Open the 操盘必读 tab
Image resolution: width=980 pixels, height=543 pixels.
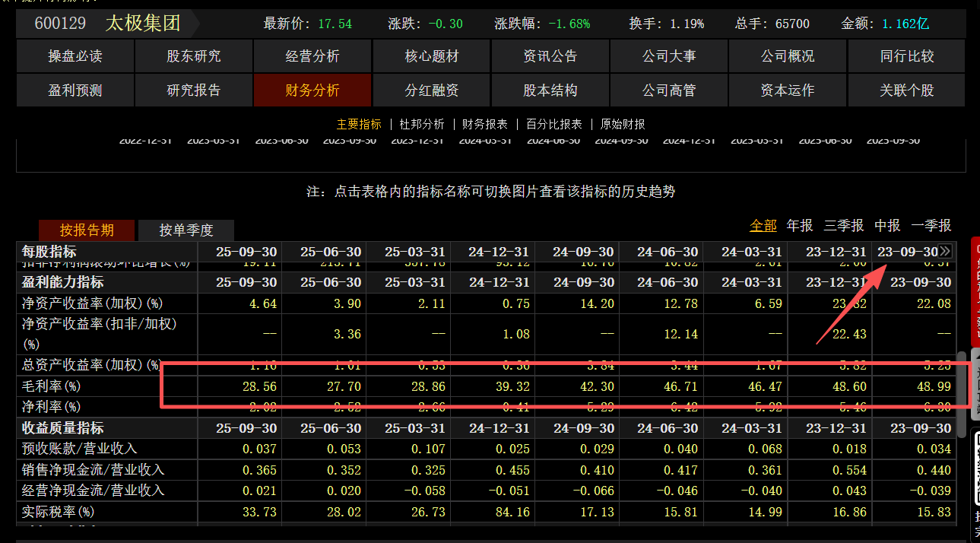(75, 56)
